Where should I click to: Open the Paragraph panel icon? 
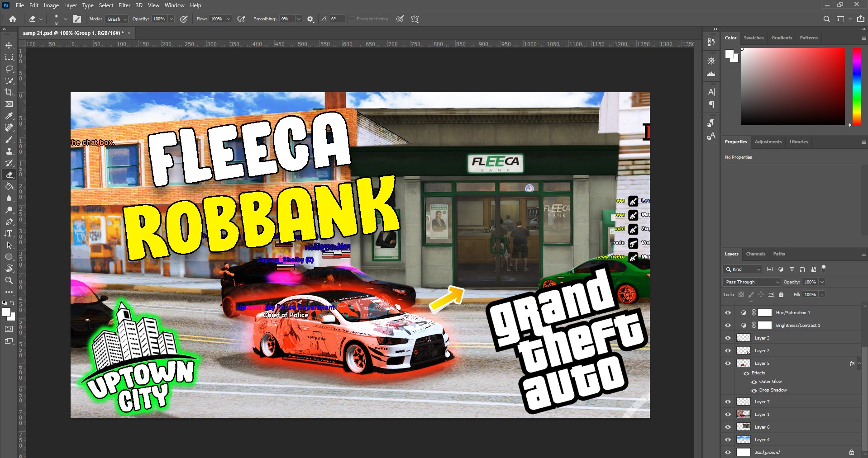point(711,105)
